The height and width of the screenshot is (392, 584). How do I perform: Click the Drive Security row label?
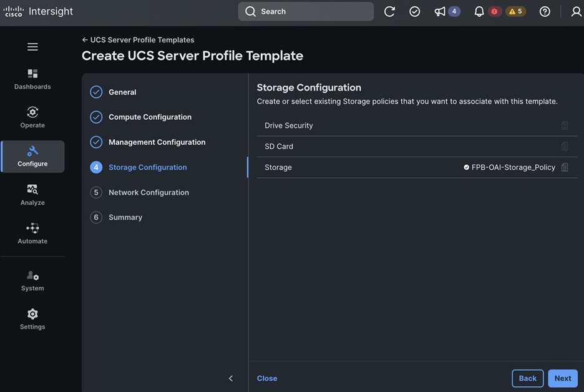click(x=289, y=125)
